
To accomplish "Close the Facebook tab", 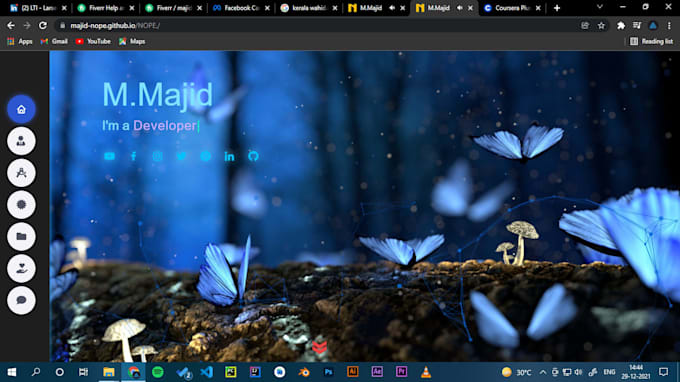I will 268,8.
